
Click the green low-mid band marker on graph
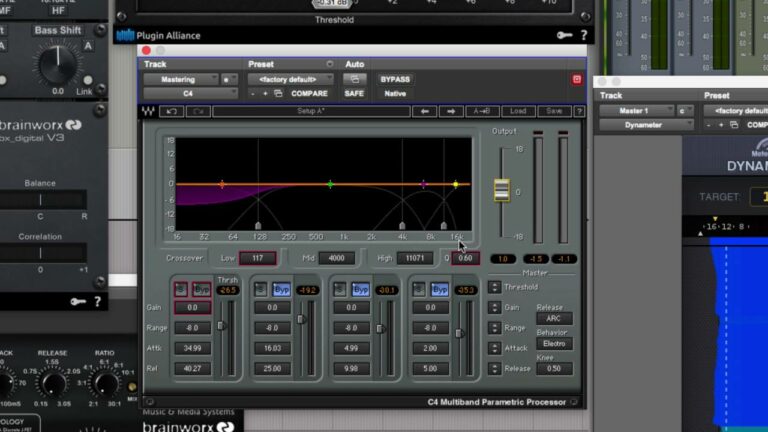(330, 184)
